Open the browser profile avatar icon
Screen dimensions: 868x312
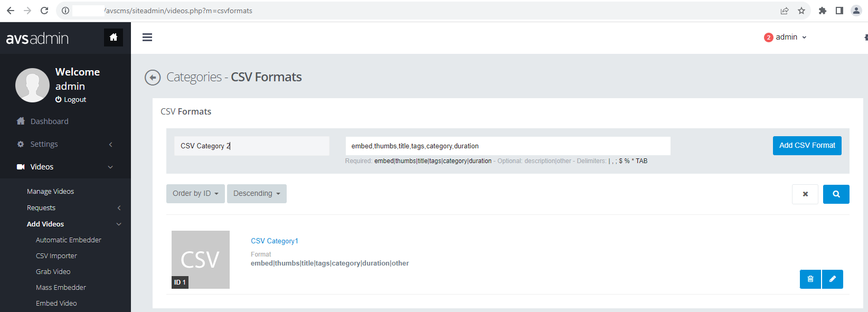click(x=856, y=11)
